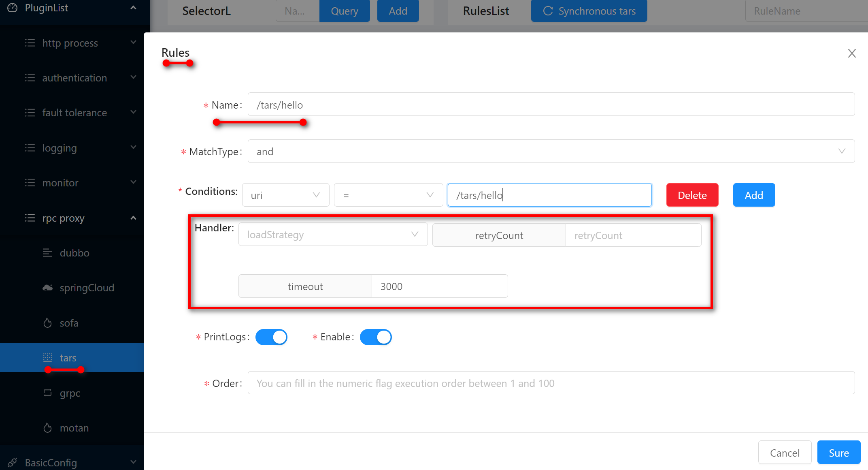The image size is (868, 470).
Task: Close the Rules dialog with X
Action: (851, 53)
